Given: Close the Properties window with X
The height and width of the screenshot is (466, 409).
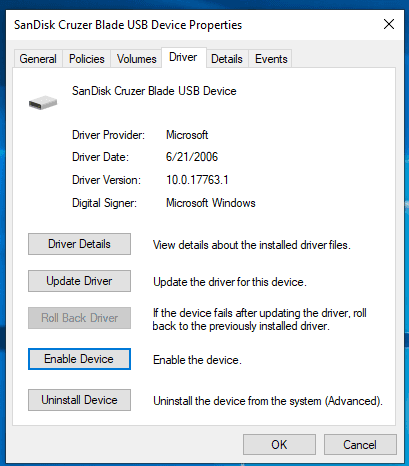Looking at the screenshot, I should pos(389,24).
